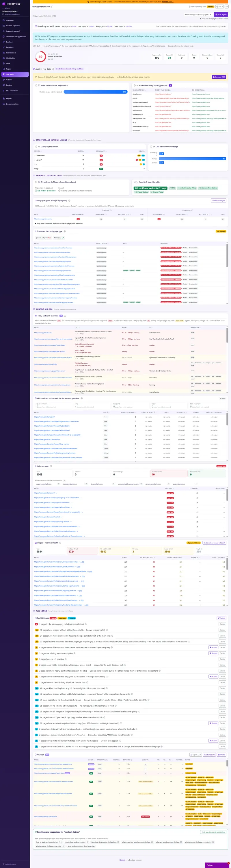Expand the /collections/ row in Quality by section

click(x=35, y=155)
